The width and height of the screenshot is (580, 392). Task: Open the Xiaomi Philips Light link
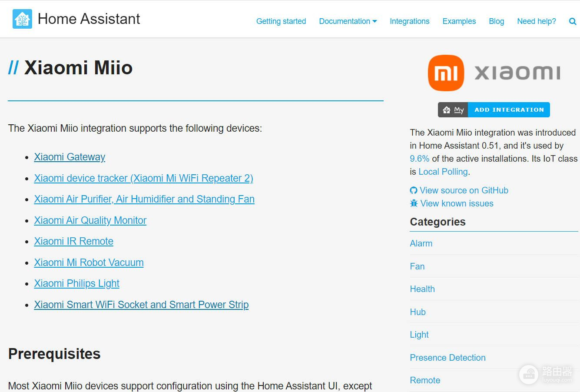76,283
